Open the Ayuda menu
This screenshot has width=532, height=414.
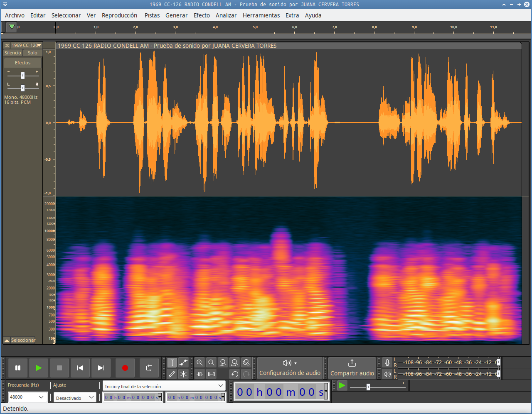pos(313,15)
